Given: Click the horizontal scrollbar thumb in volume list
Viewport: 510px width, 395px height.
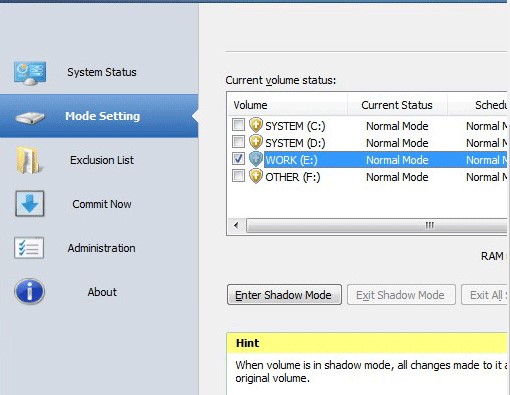Looking at the screenshot, I should point(377,225).
